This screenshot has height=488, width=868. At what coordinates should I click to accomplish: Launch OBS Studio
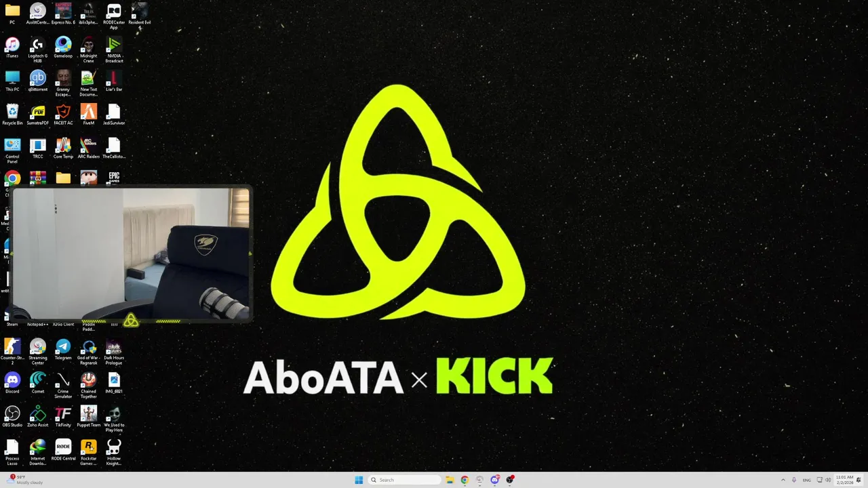click(x=12, y=417)
